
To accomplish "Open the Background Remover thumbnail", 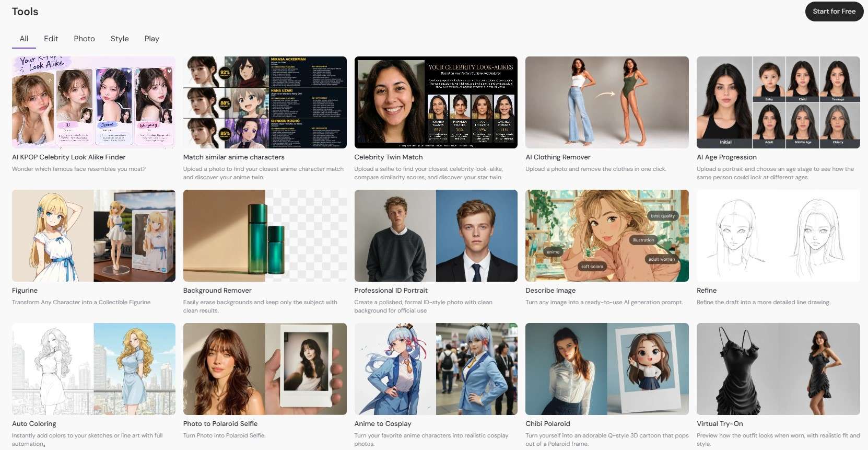I will (x=265, y=236).
